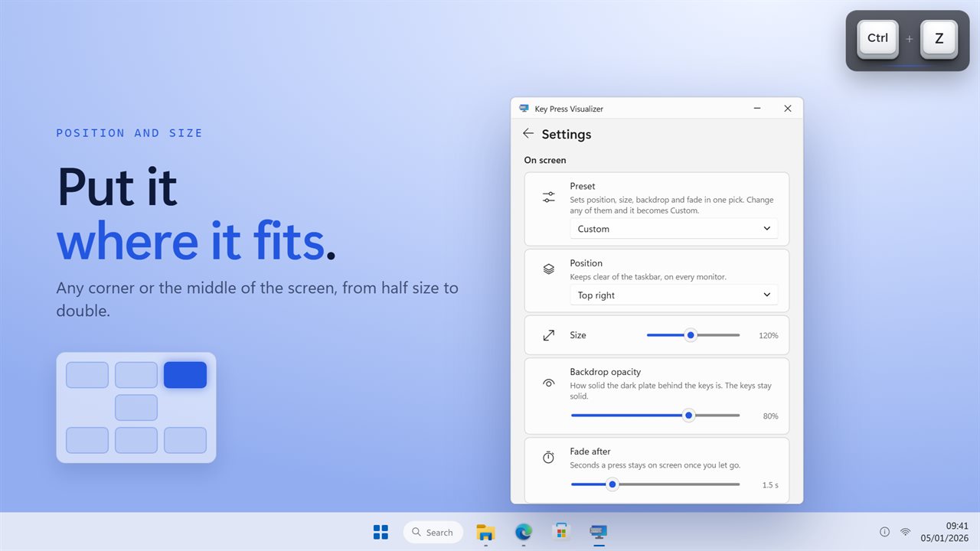Click the Key Press Visualizer title bar icon
Image resolution: width=980 pixels, height=551 pixels.
click(x=524, y=109)
